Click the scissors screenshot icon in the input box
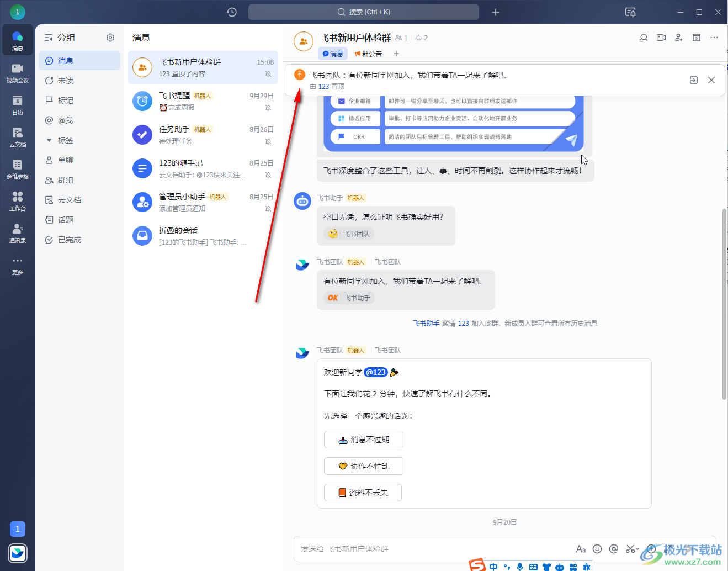 tap(630, 549)
